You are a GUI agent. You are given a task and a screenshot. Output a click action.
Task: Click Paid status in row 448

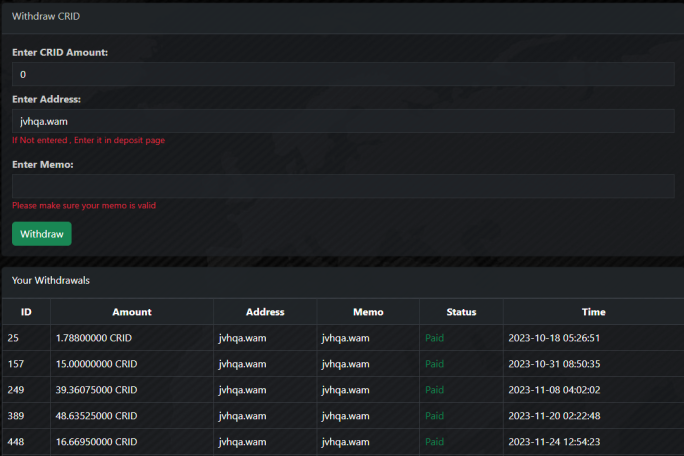[434, 442]
